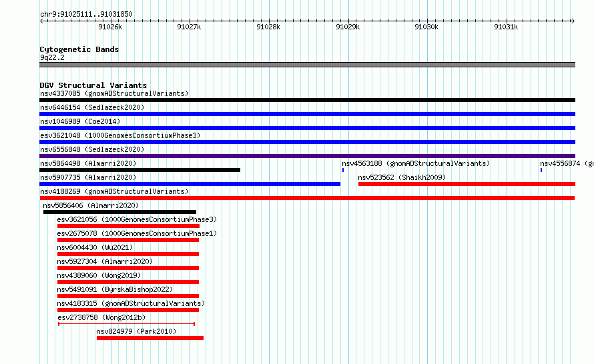The height and width of the screenshot is (364, 594).
Task: Click the 91027k ruler tick label
Action: [x=189, y=27]
